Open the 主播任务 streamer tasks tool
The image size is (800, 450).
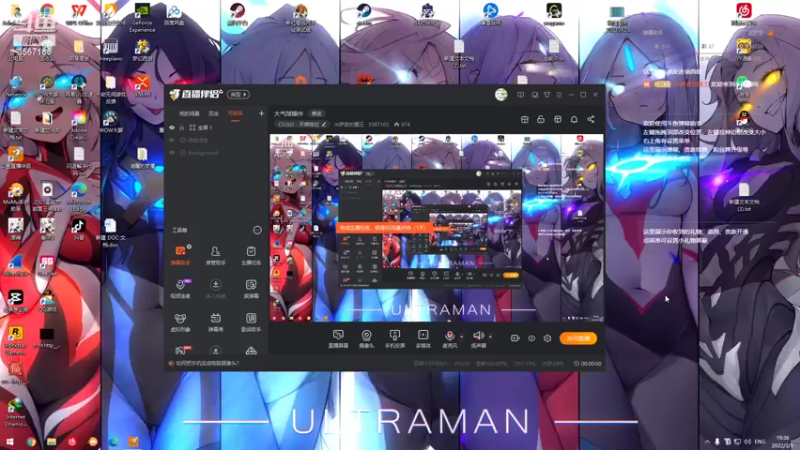[251, 255]
